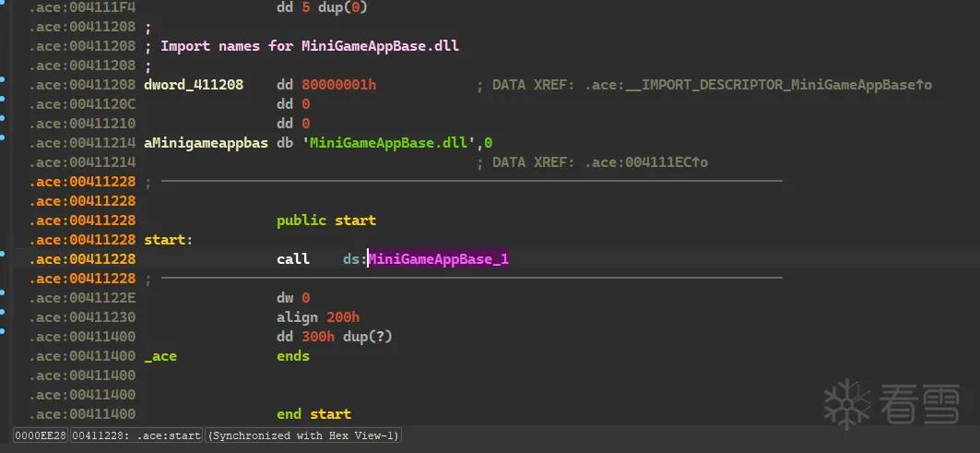Select the address .ace:00411230
Screen dimensions: 980x453
click(x=82, y=317)
